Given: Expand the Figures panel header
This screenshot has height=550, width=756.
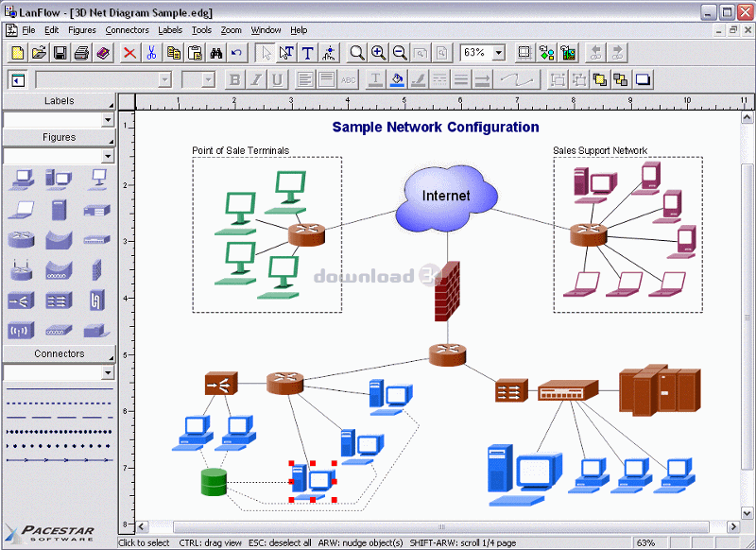Looking at the screenshot, I should pyautogui.click(x=60, y=137).
